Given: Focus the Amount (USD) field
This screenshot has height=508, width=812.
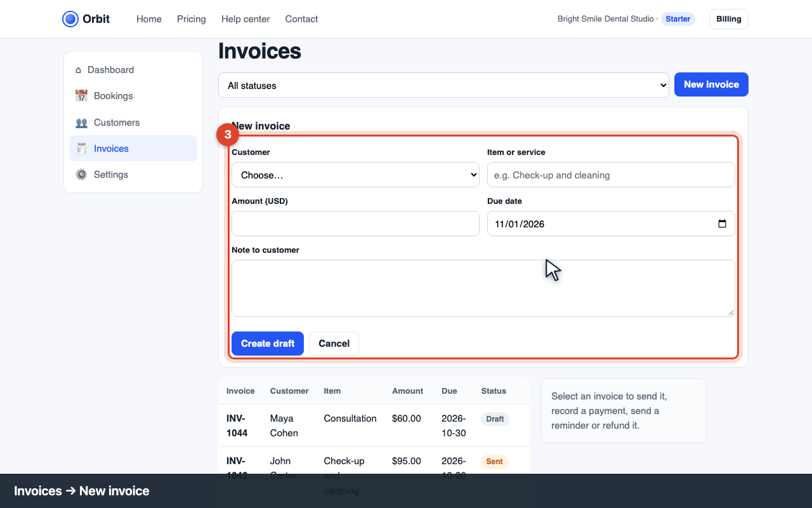Looking at the screenshot, I should pyautogui.click(x=355, y=224).
